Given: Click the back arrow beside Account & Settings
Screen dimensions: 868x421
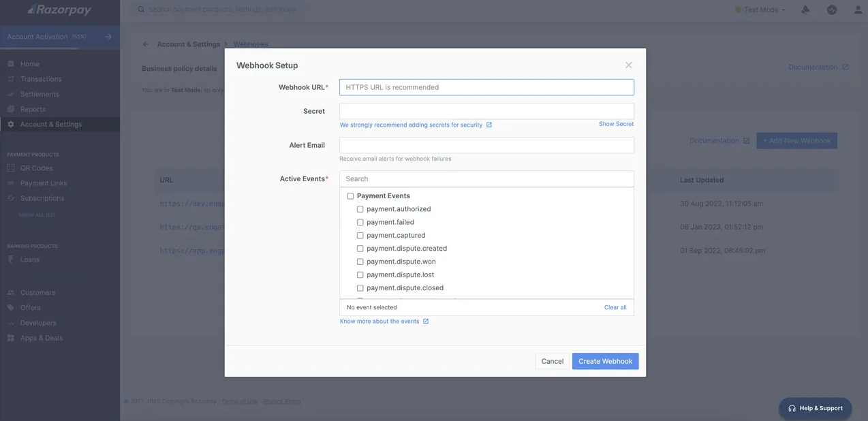Looking at the screenshot, I should (145, 44).
